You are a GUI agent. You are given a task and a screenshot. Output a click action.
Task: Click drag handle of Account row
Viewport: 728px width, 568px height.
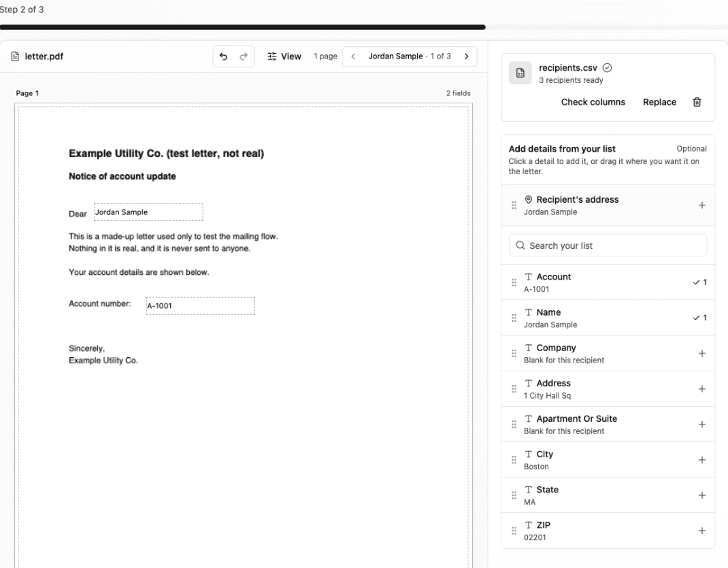[514, 282]
